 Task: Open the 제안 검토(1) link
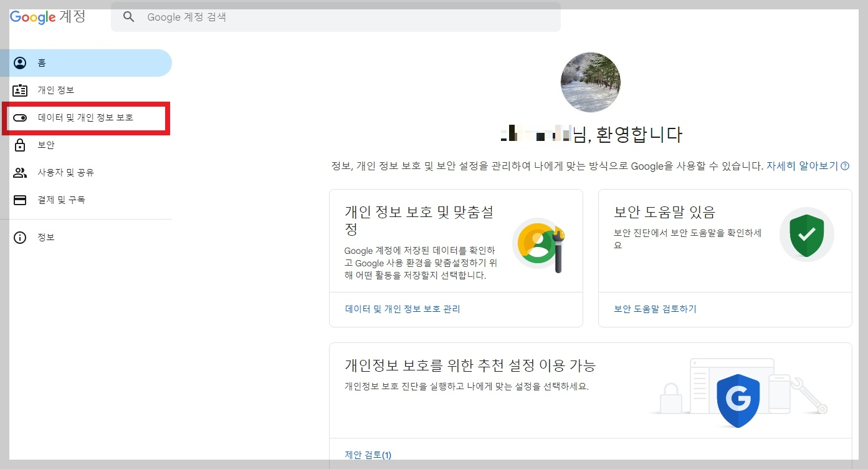pyautogui.click(x=368, y=455)
